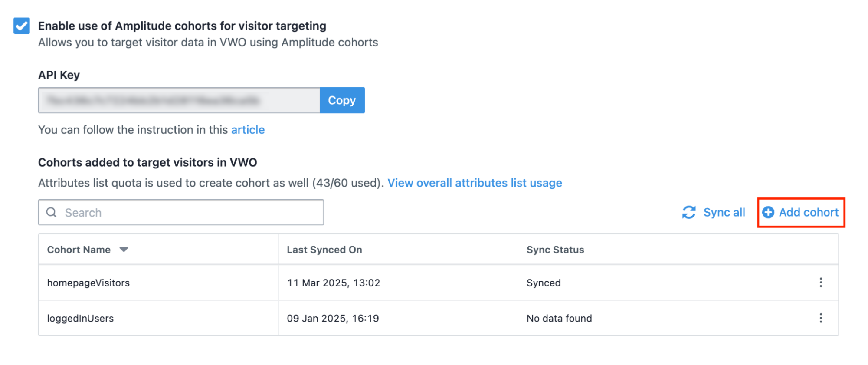Click the No data found status
This screenshot has width=868, height=365.
coord(559,319)
